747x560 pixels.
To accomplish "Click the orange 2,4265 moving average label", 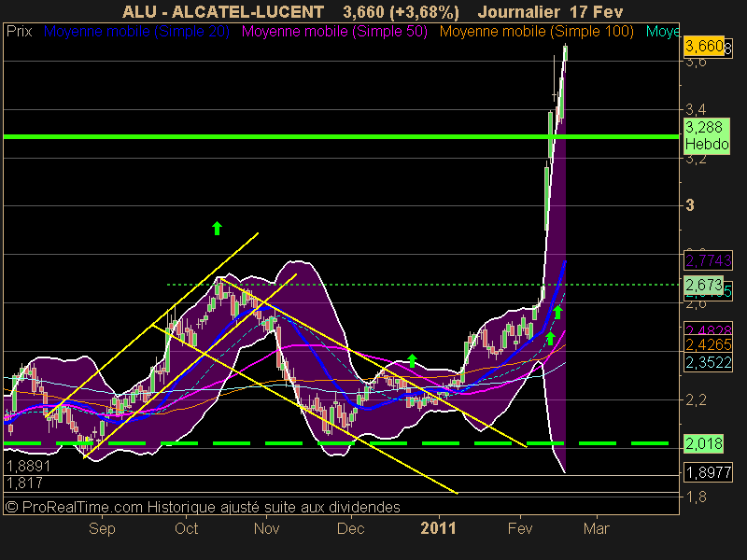I will pyautogui.click(x=708, y=344).
